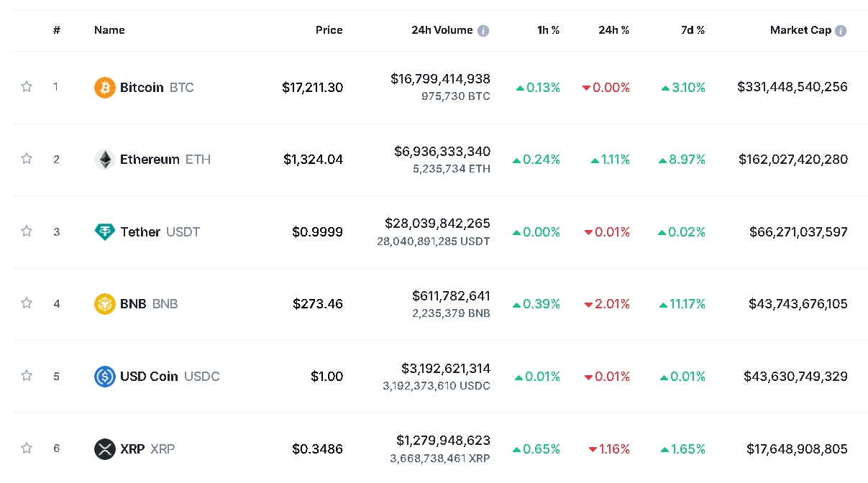Click the USD Coin logo icon
This screenshot has width=868, height=483.
(105, 377)
